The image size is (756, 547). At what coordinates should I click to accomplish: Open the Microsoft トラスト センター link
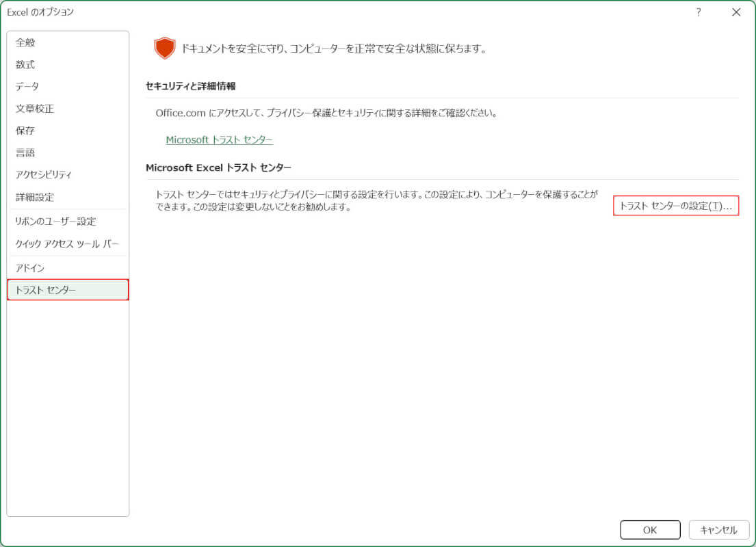click(219, 139)
